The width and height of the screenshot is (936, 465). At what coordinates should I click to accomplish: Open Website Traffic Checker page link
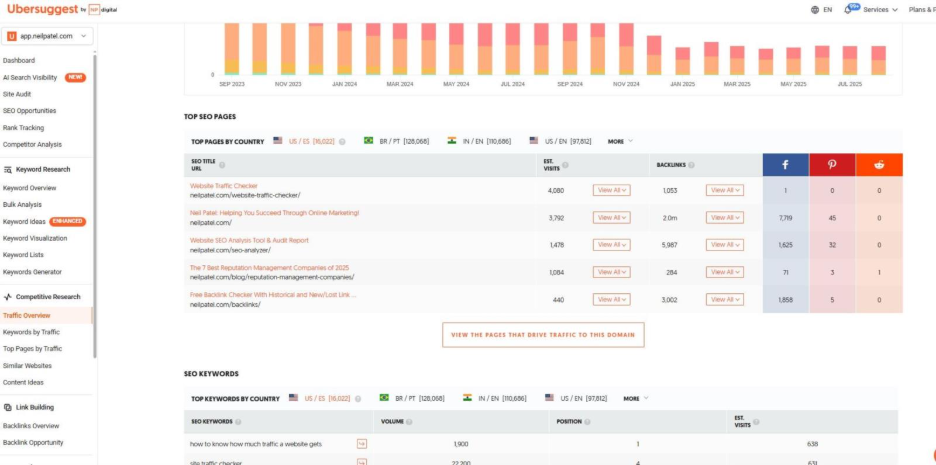click(x=224, y=186)
